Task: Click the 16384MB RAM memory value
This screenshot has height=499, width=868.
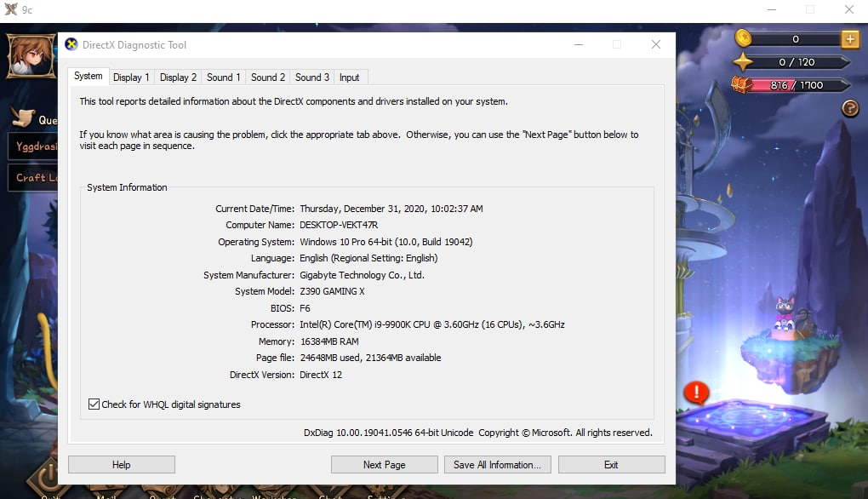Action: point(329,341)
